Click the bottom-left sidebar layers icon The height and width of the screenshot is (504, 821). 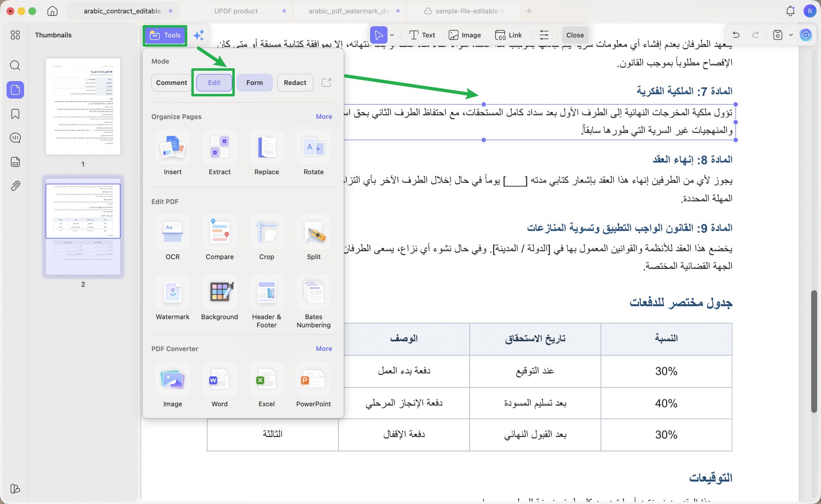[x=15, y=489]
